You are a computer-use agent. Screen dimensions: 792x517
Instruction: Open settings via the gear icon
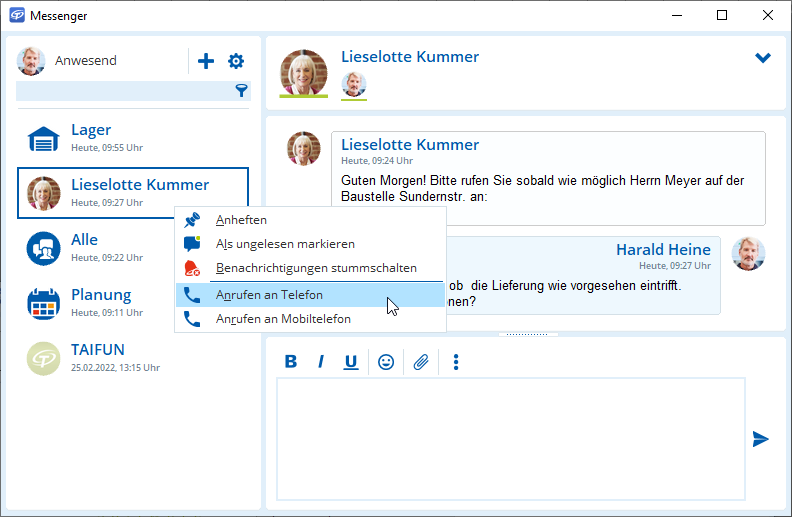[236, 61]
